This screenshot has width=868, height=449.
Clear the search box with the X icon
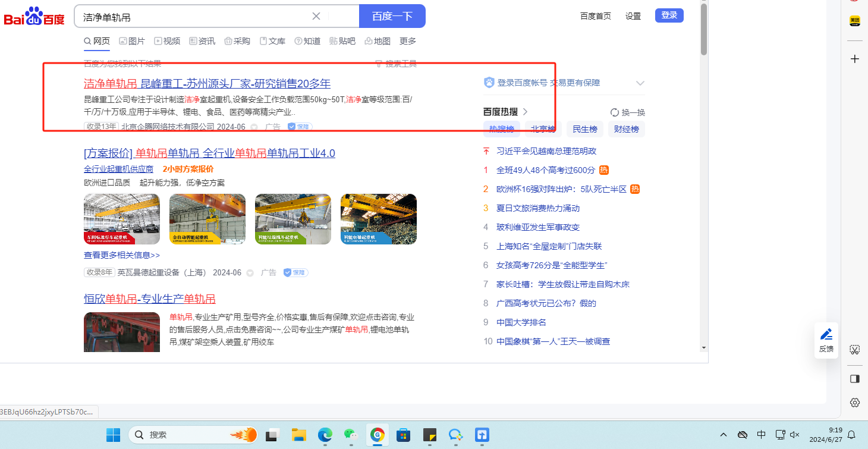(316, 16)
